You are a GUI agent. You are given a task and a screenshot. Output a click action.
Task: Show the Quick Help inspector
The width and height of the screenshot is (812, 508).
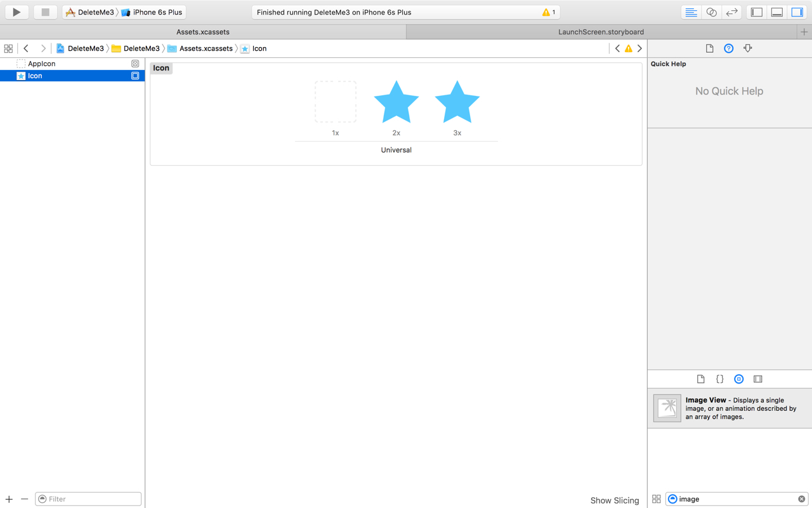pyautogui.click(x=729, y=48)
